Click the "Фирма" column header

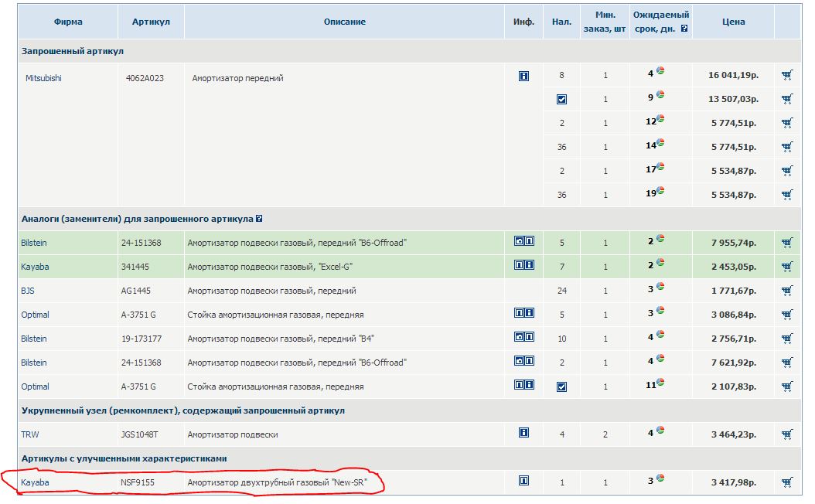click(x=68, y=22)
